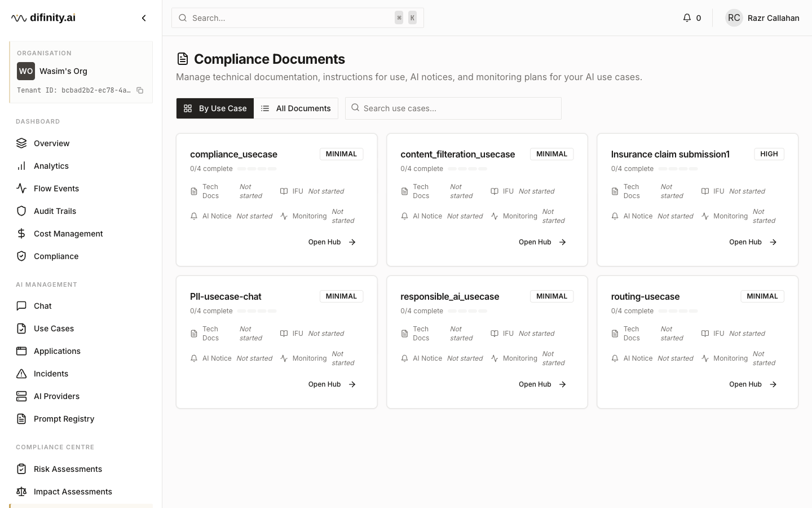This screenshot has height=508, width=812.
Task: Click the Applications window icon
Action: point(21,351)
